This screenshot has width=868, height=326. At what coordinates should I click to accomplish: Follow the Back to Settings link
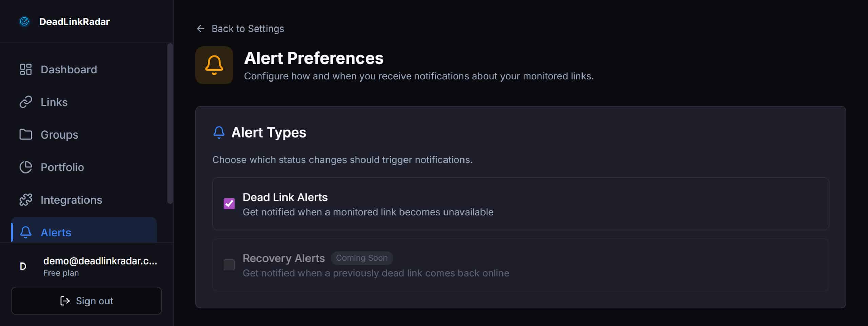point(248,29)
